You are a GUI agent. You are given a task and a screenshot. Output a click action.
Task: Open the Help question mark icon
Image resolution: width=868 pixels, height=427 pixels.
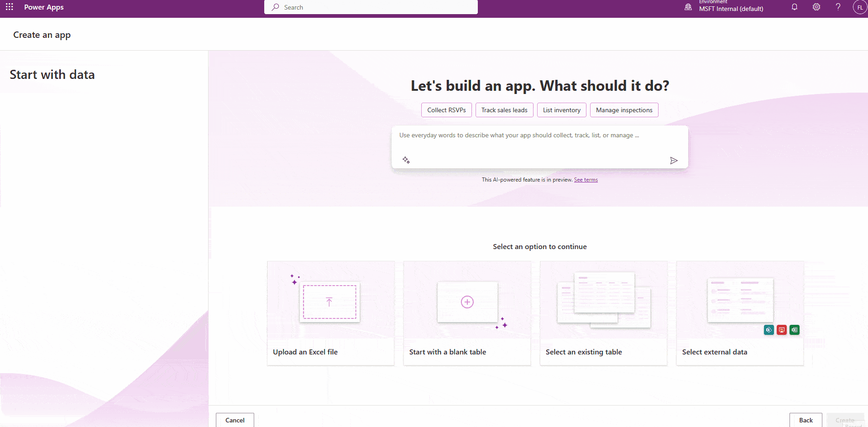[838, 7]
